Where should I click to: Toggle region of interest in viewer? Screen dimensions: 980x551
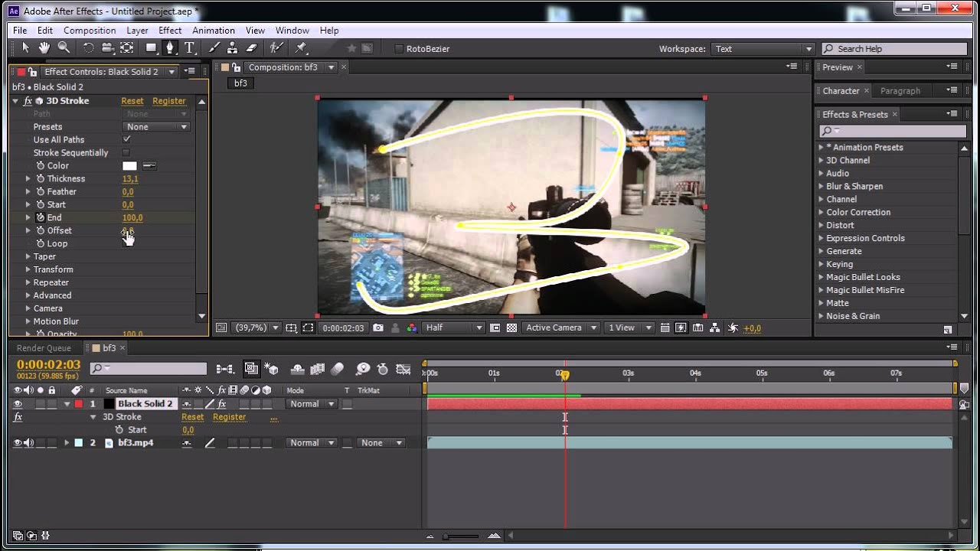coord(495,328)
